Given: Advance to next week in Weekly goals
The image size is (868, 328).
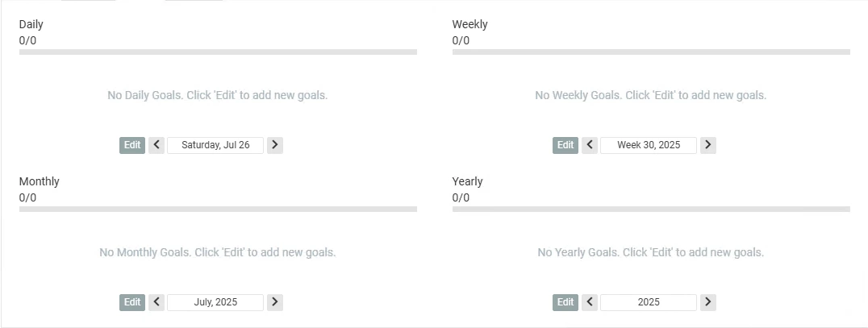Looking at the screenshot, I should pos(708,145).
